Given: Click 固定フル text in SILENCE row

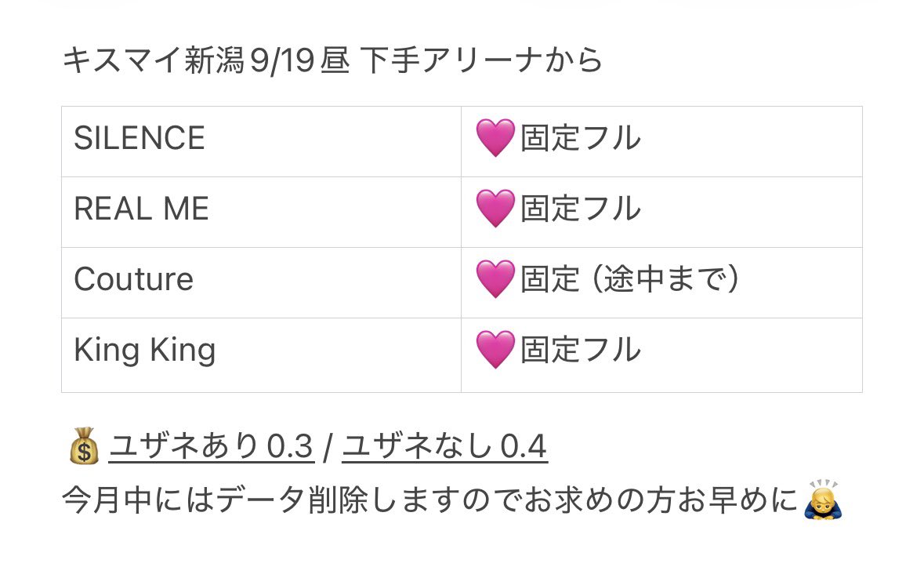Looking at the screenshot, I should tap(581, 138).
